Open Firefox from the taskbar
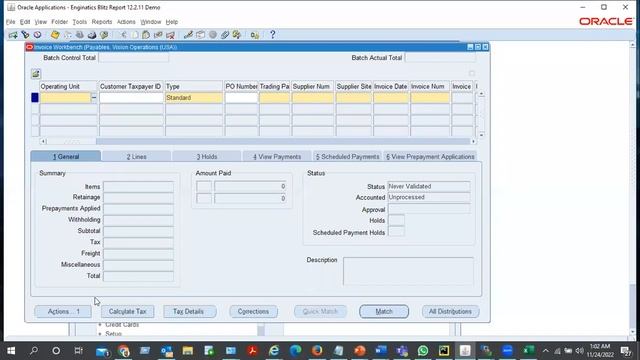 [x=317, y=350]
